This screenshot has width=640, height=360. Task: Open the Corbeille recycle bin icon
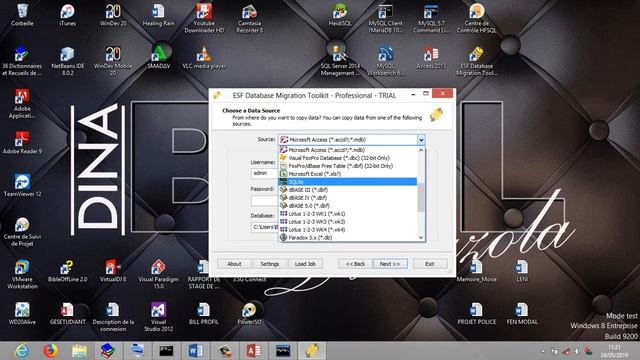pos(22,14)
